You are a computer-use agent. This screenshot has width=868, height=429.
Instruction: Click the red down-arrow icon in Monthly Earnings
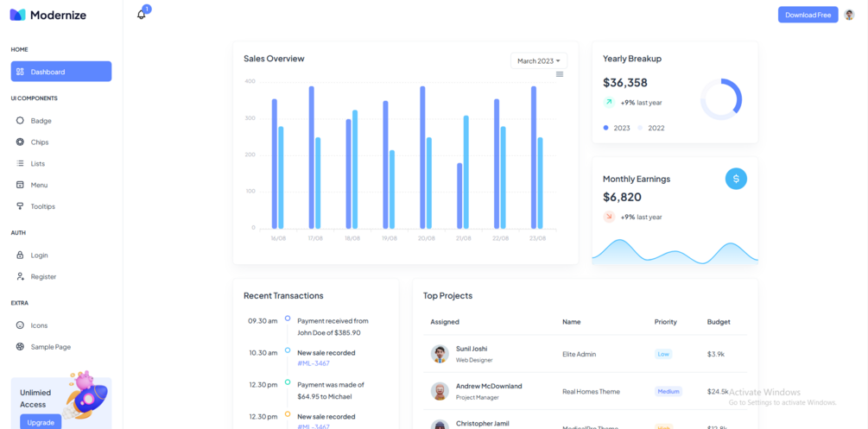click(x=609, y=217)
